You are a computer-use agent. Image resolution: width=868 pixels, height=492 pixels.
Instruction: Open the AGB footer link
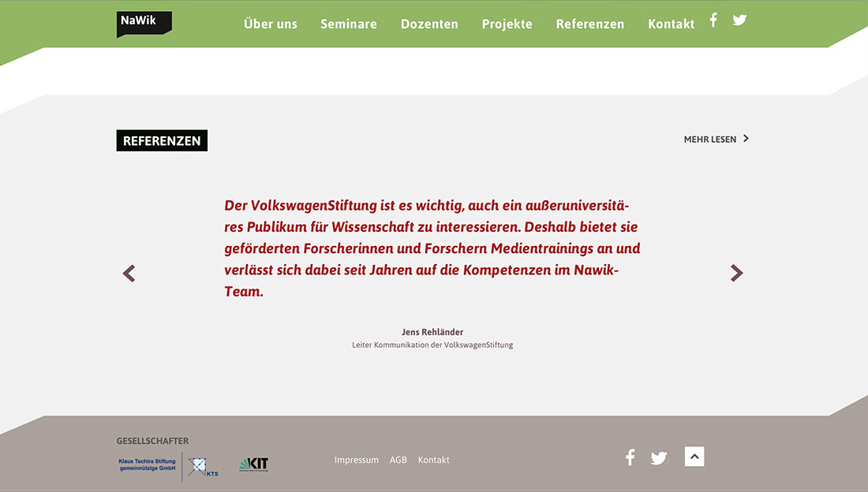pyautogui.click(x=398, y=460)
